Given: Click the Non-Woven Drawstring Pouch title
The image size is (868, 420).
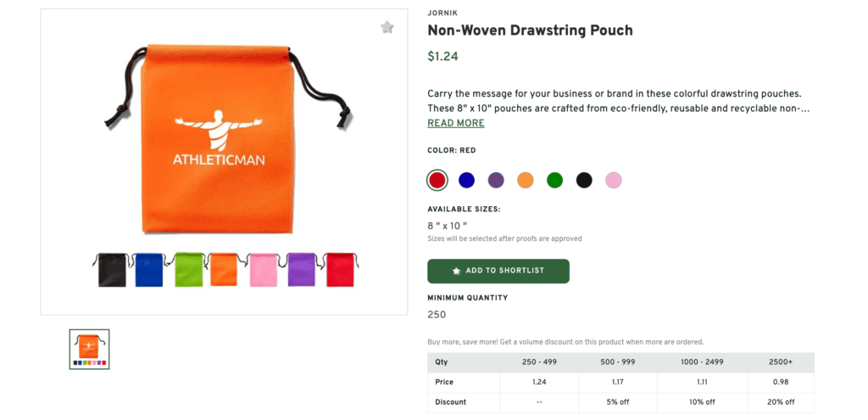Looking at the screenshot, I should click(x=530, y=31).
